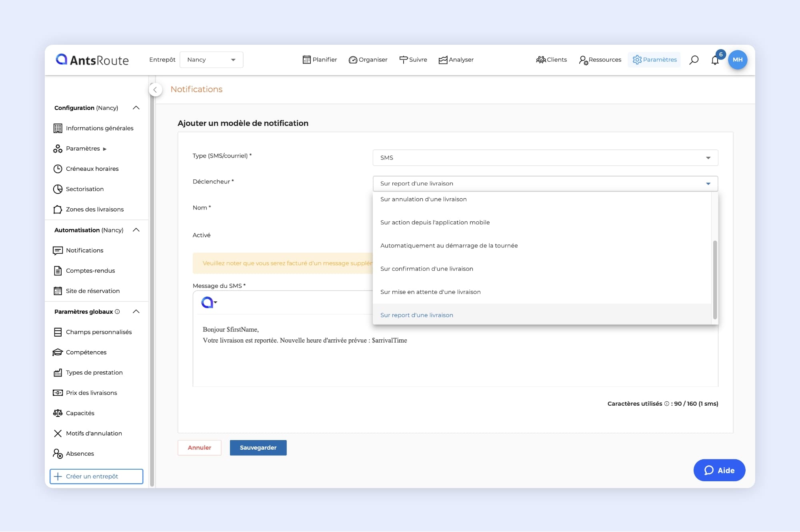The image size is (800, 532).
Task: Open the Type SMS/courriel dropdown
Action: (545, 157)
